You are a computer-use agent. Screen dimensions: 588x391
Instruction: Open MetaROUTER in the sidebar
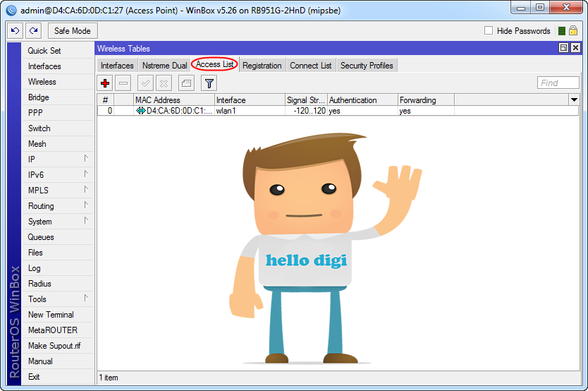58,330
